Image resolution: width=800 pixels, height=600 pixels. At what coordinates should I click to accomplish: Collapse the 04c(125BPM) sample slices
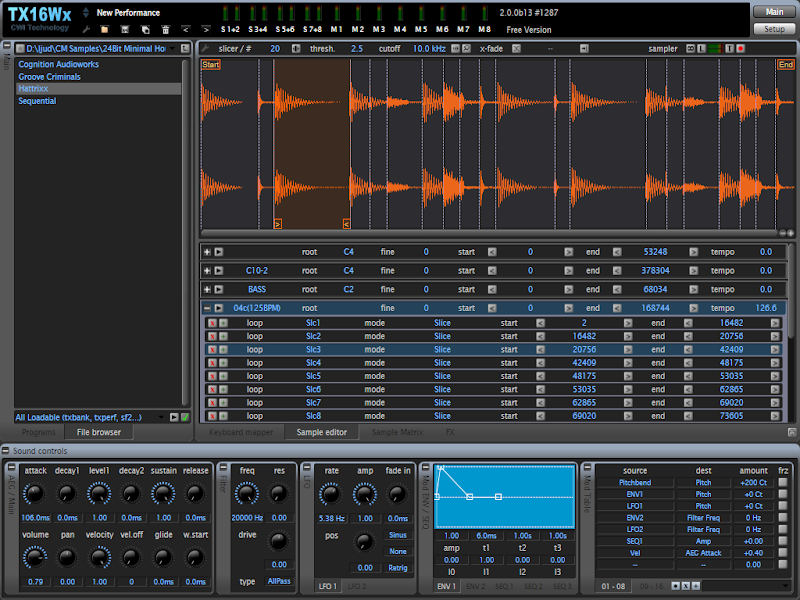click(x=207, y=308)
